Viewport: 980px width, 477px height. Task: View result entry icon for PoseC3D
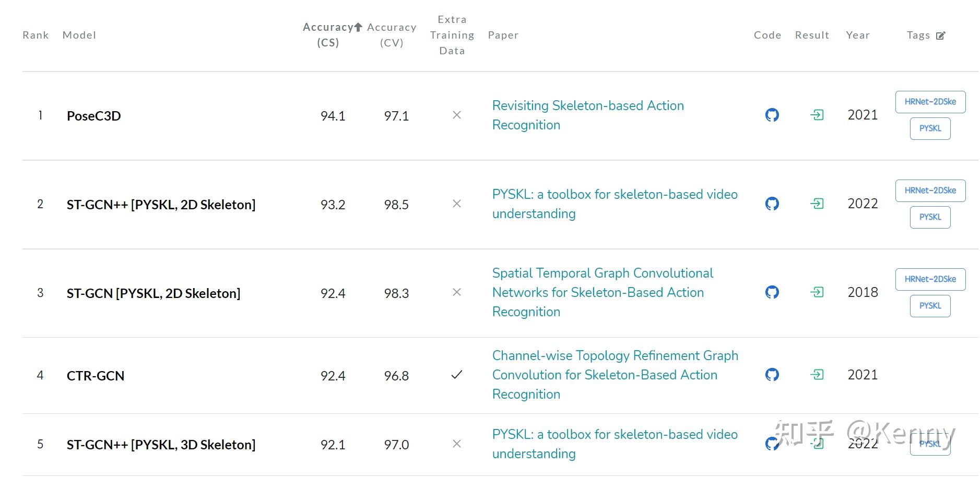tap(817, 115)
